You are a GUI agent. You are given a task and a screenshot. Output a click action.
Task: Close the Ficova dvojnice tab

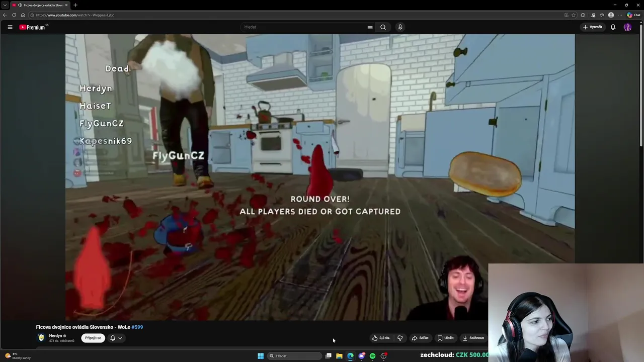click(x=67, y=5)
